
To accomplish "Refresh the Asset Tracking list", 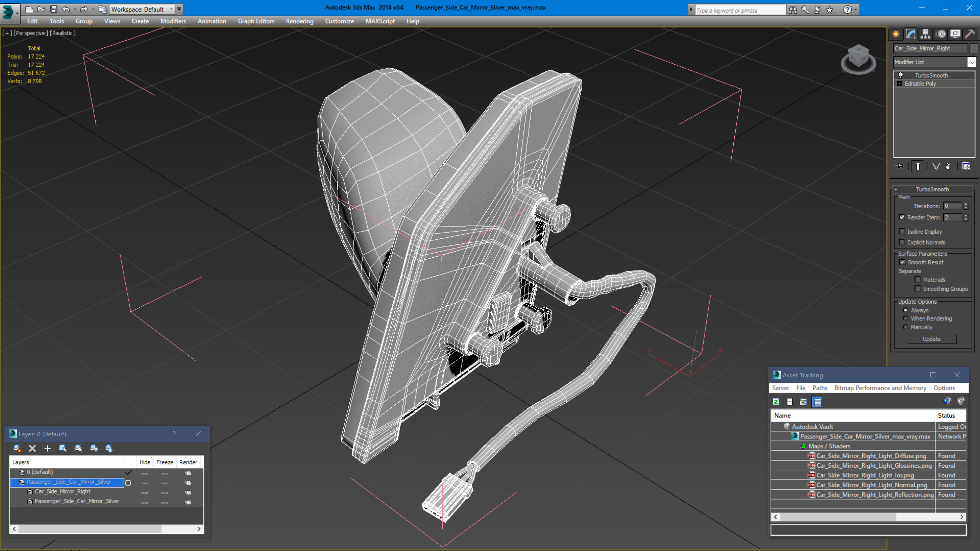I will click(776, 402).
